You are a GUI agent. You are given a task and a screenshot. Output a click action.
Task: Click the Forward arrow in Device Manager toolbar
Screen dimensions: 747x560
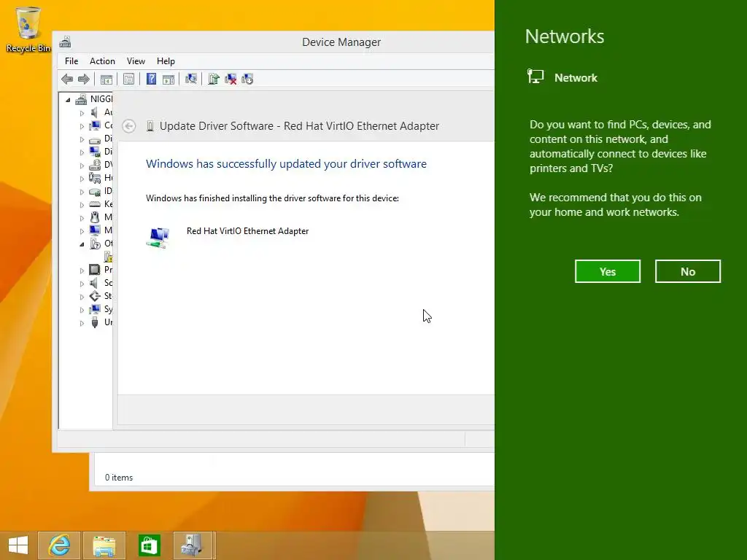pos(84,79)
